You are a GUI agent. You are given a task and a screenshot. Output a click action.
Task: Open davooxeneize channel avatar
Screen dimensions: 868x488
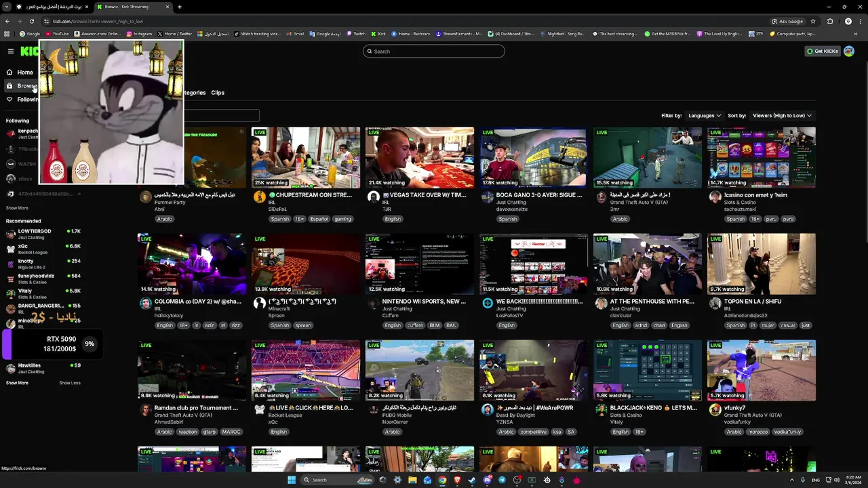(487, 197)
